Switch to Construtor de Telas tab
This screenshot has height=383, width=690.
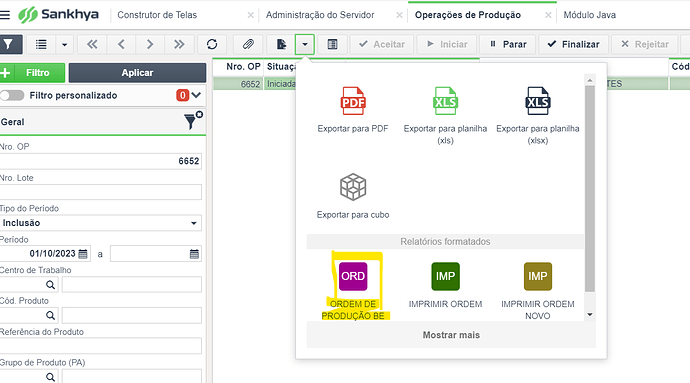(157, 15)
